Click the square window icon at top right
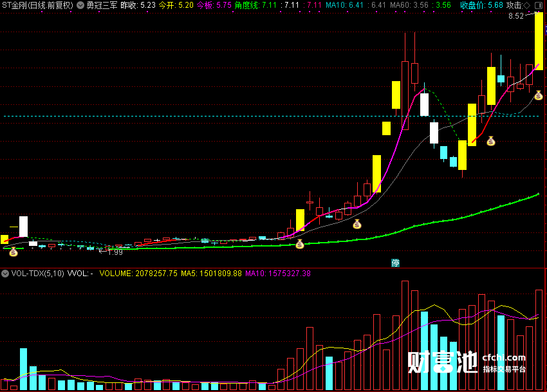This screenshot has width=547, height=392. tap(539, 5)
